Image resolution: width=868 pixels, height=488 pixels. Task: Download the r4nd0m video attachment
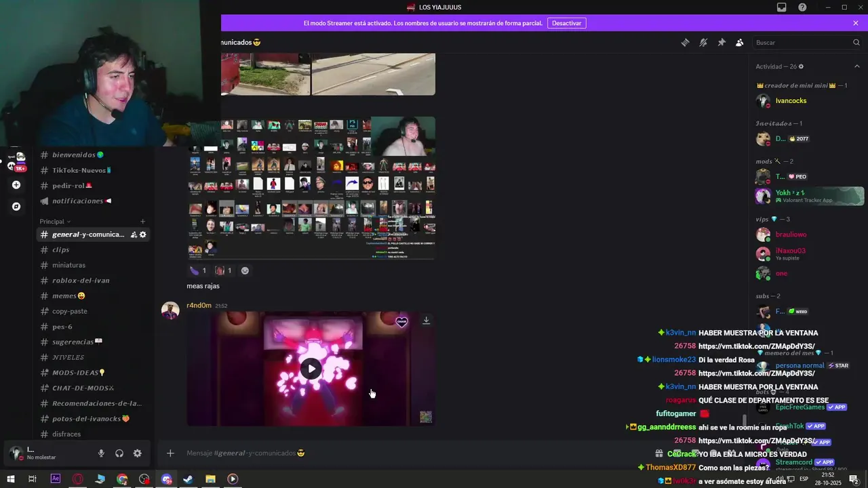[426, 320]
